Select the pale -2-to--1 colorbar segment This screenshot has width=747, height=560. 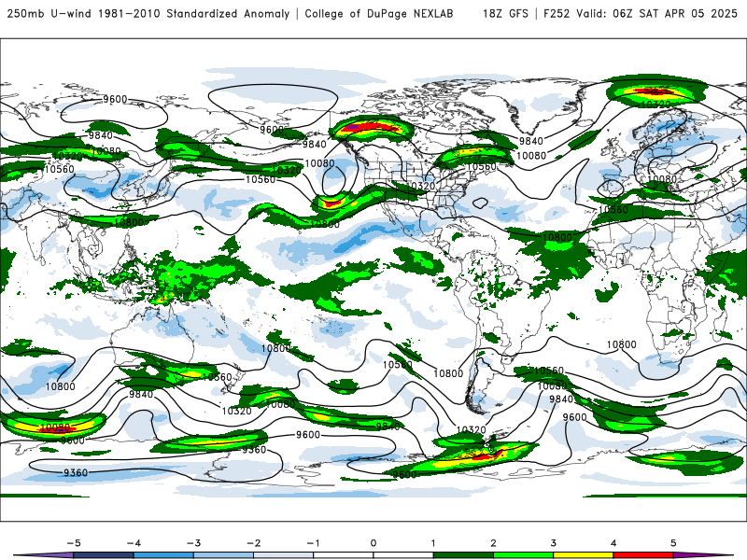click(284, 555)
